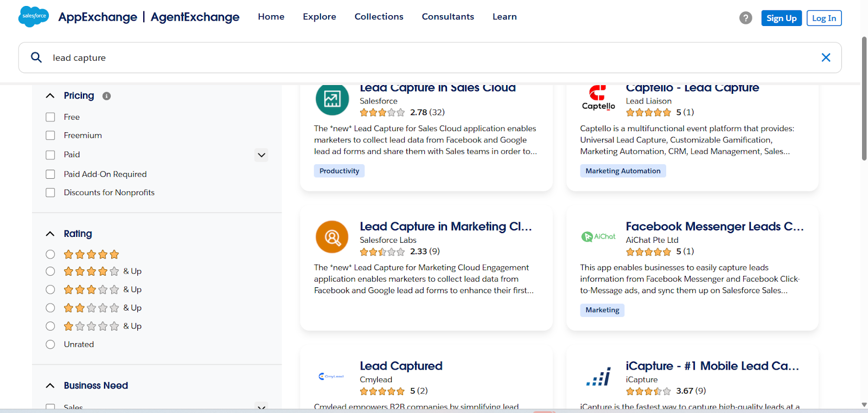Screen dimensions: 868x413
Task: Open the AiChat app logo
Action: click(598, 237)
